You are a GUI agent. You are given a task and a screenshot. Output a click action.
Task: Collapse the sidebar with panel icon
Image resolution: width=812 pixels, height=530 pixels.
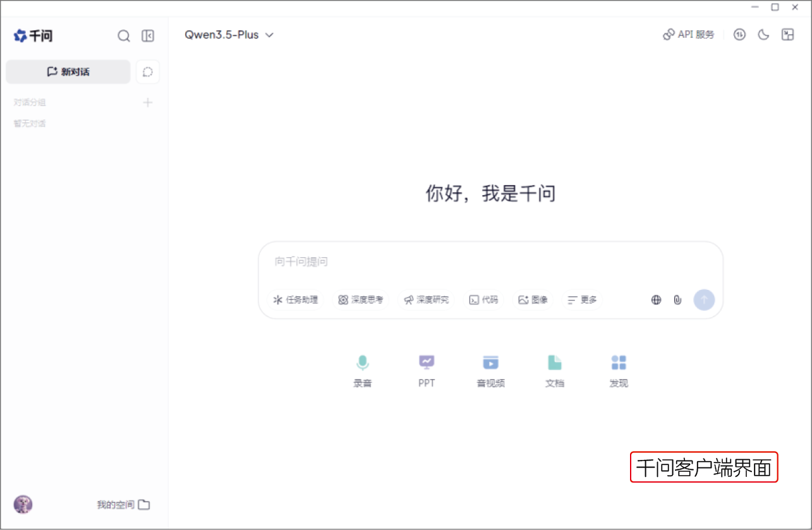click(148, 36)
